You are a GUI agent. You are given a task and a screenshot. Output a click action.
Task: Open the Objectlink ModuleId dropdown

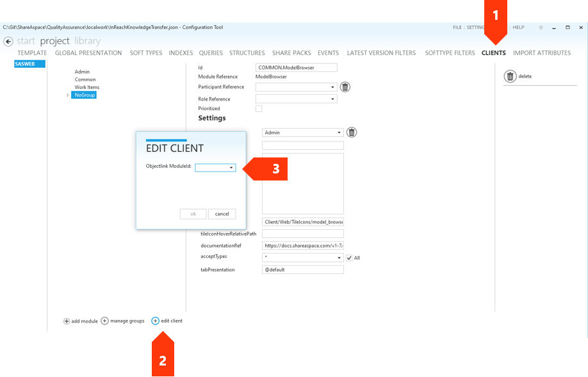click(x=216, y=168)
